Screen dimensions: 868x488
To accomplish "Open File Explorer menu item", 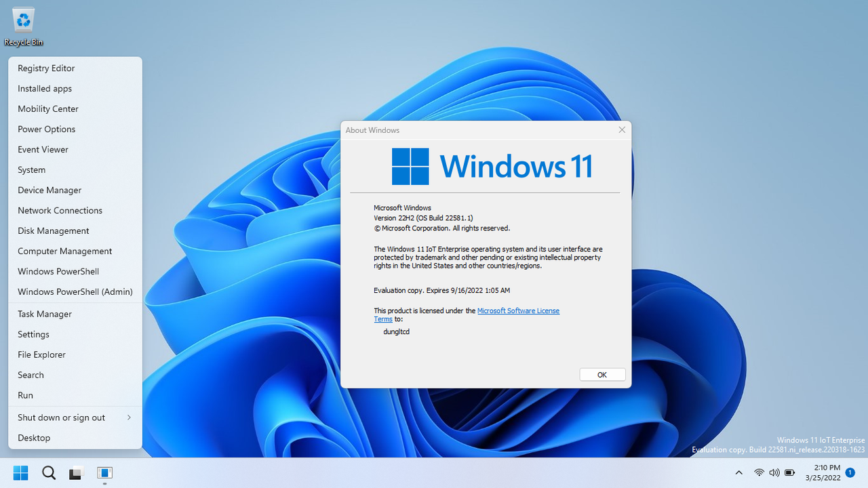I will tap(75, 355).
